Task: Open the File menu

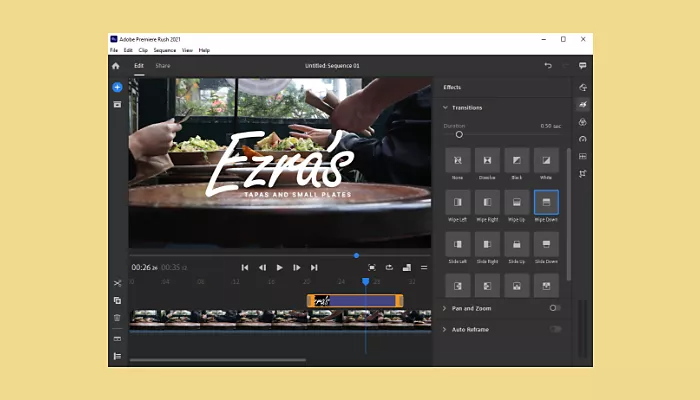Action: coord(114,50)
